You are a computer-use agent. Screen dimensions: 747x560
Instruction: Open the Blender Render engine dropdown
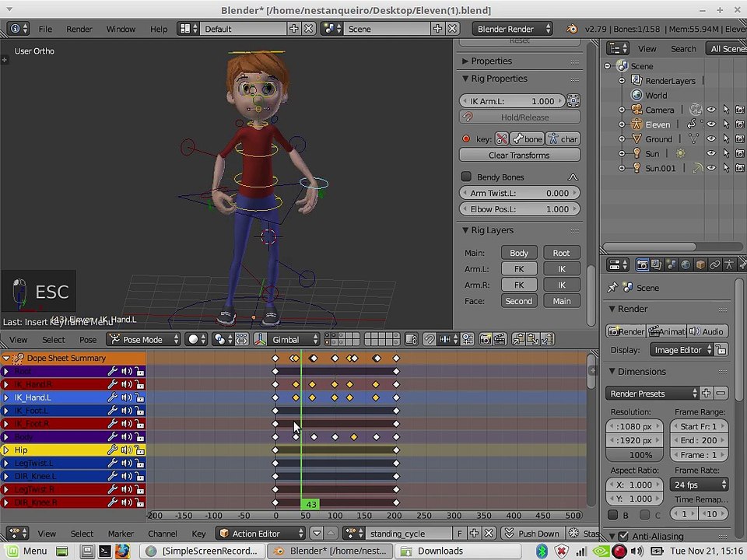pyautogui.click(x=513, y=29)
